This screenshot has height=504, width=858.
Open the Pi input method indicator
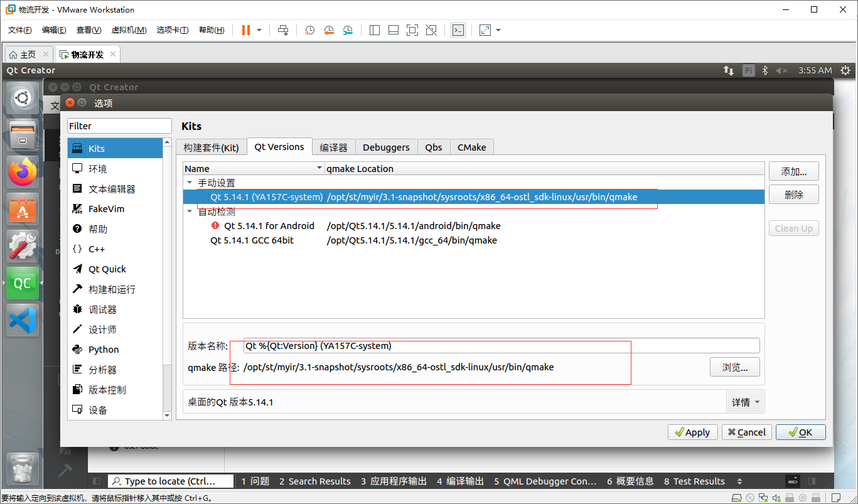(x=748, y=70)
